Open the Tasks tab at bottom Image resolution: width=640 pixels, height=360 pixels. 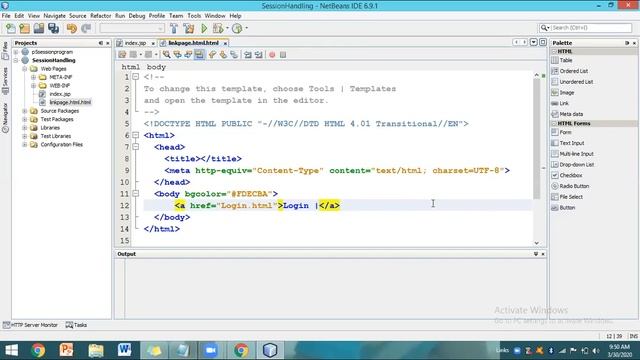[76, 325]
